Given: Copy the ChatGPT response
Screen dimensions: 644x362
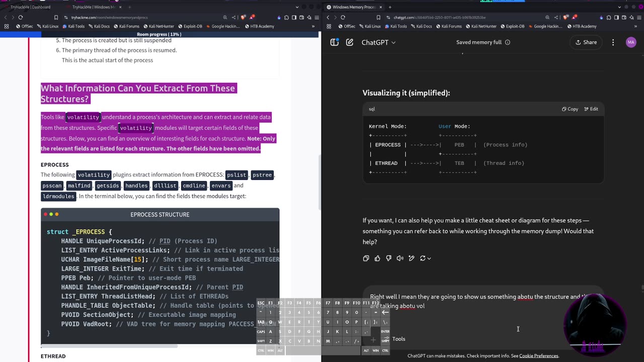Looking at the screenshot, I should click(x=366, y=258).
